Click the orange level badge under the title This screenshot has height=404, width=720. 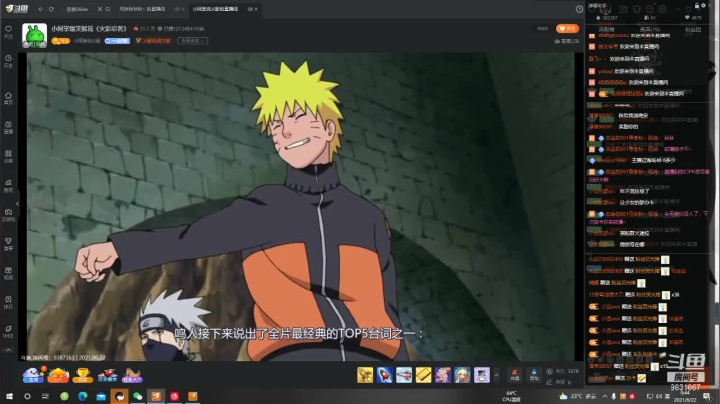click(x=61, y=41)
